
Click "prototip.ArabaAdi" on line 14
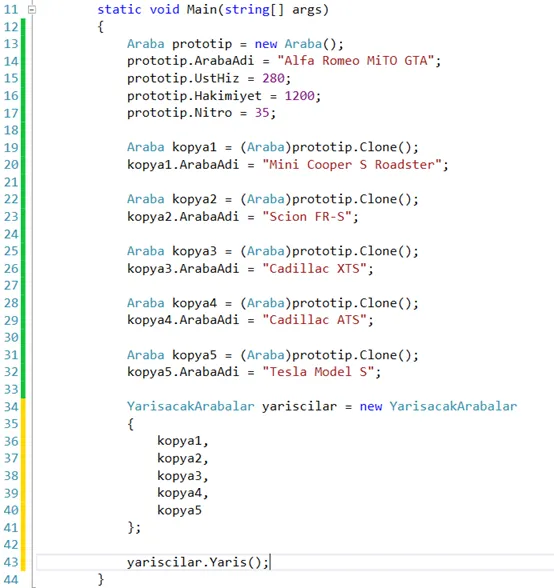tap(191, 61)
